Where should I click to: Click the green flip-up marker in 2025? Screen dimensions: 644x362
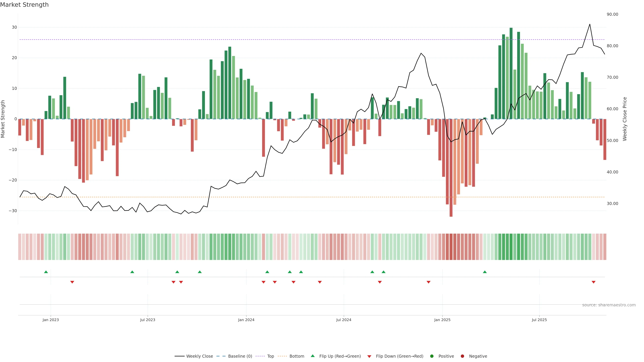[x=485, y=272]
